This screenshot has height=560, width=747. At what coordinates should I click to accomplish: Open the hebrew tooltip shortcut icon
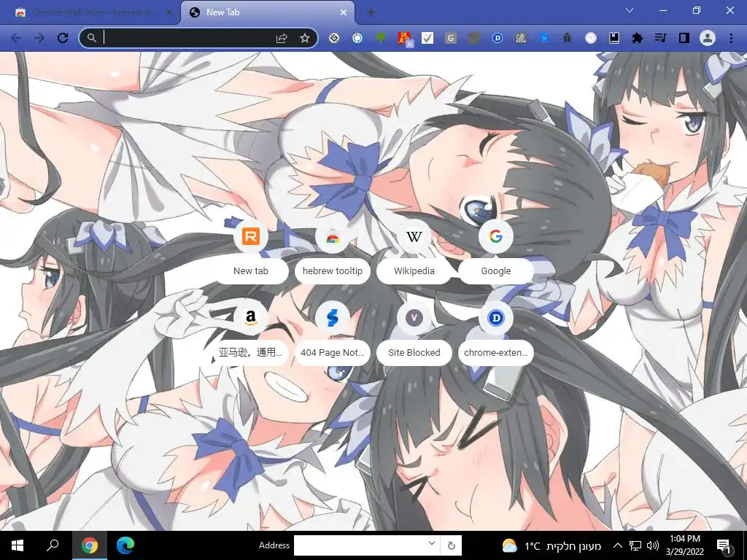tap(332, 236)
